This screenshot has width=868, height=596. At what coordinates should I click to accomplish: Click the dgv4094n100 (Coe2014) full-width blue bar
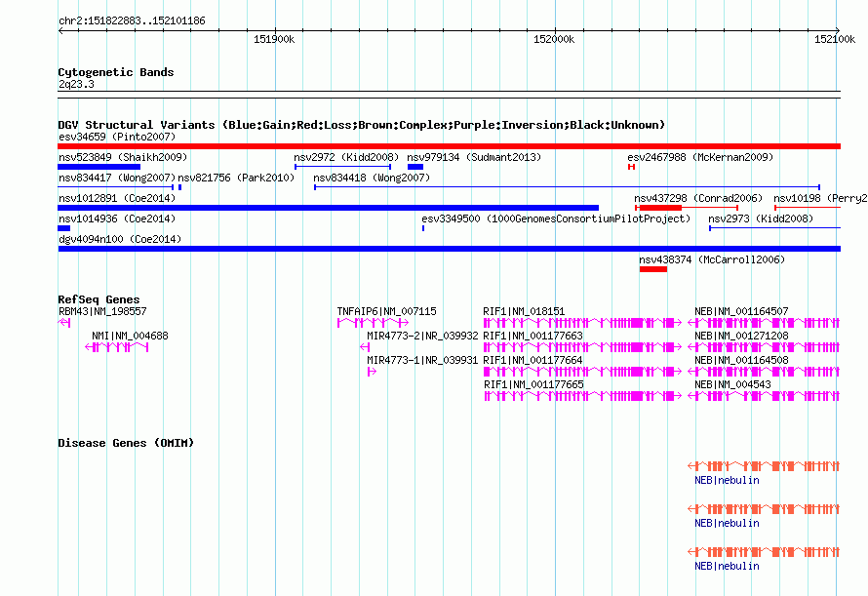(x=449, y=249)
